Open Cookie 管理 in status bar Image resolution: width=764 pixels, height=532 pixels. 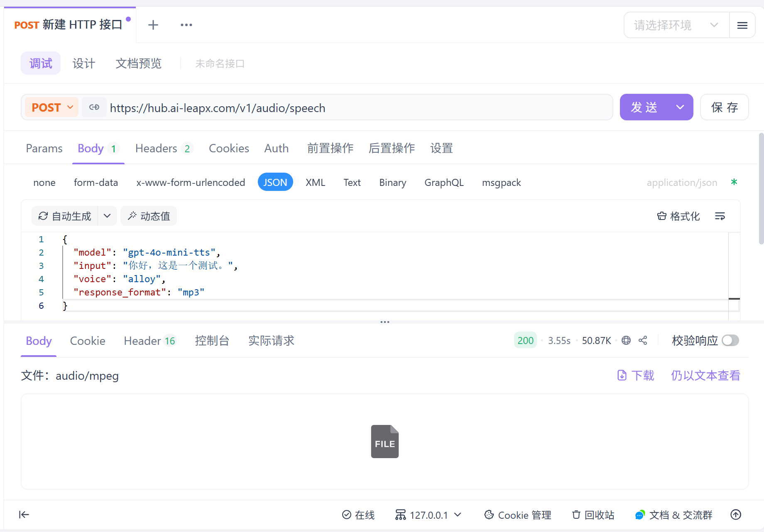(518, 515)
